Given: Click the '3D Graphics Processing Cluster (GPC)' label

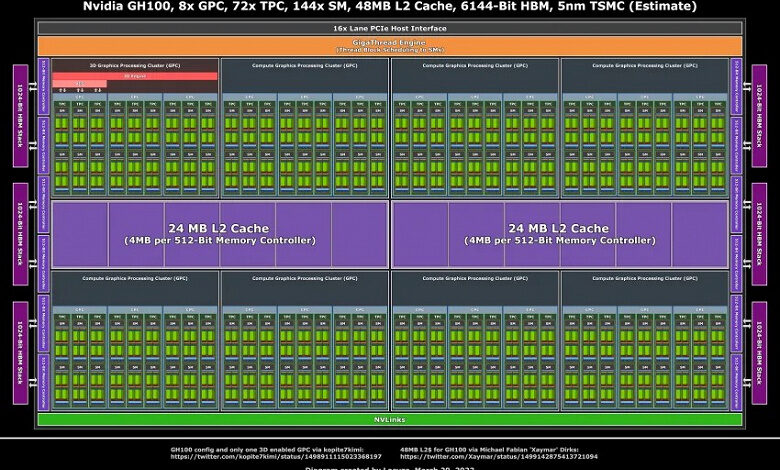Looking at the screenshot, I should [135, 66].
